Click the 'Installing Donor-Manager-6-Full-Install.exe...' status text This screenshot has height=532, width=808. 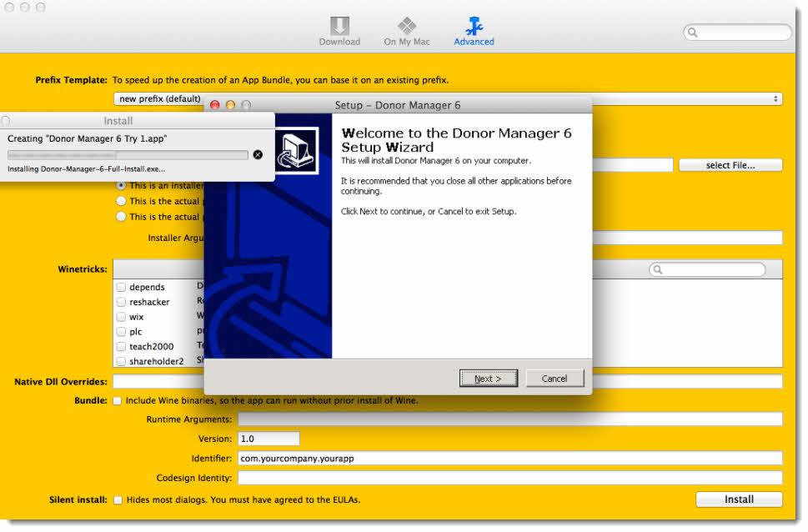pyautogui.click(x=86, y=169)
